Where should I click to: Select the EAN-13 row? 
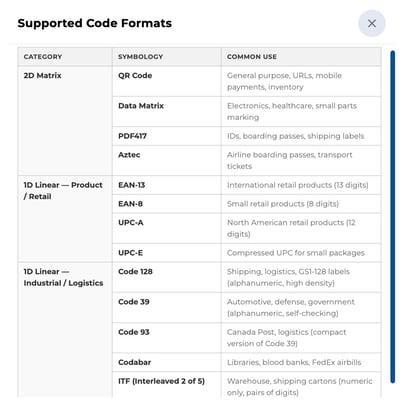tap(247, 185)
